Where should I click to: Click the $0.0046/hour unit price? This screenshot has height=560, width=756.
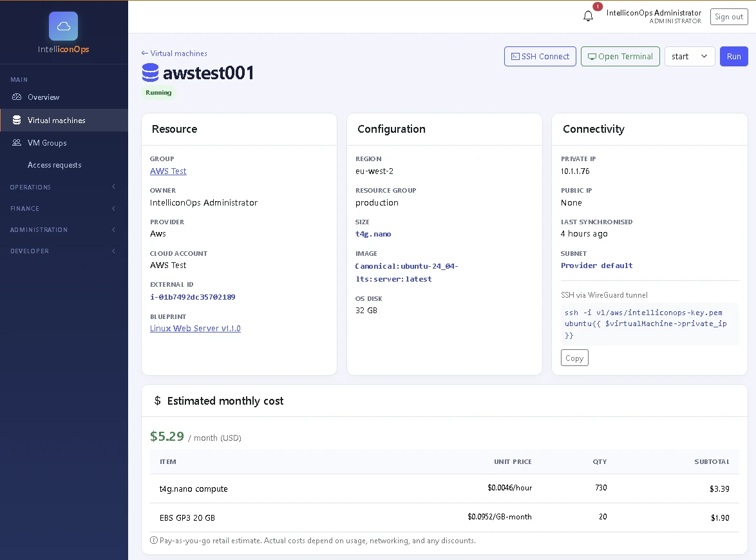pos(509,488)
